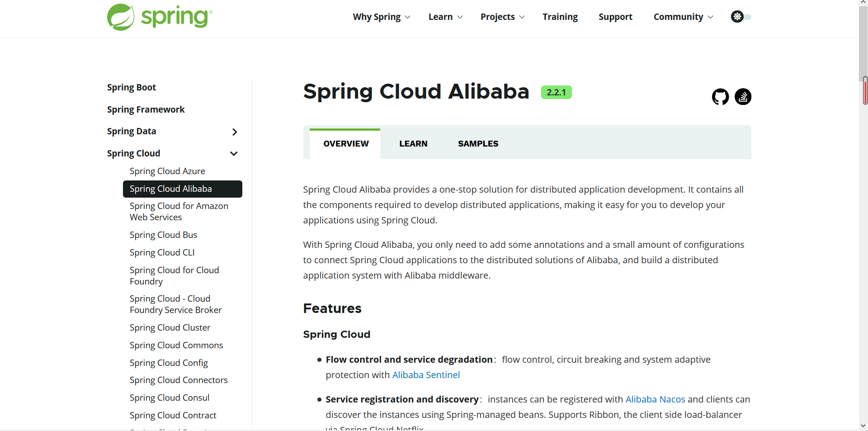Open Spring Framework in the sidebar
Viewport: 868px width, 431px height.
(146, 109)
